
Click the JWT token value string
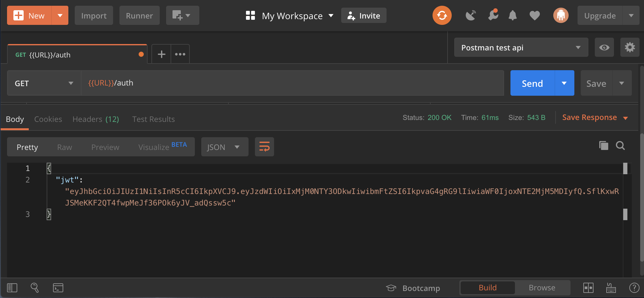tap(342, 197)
